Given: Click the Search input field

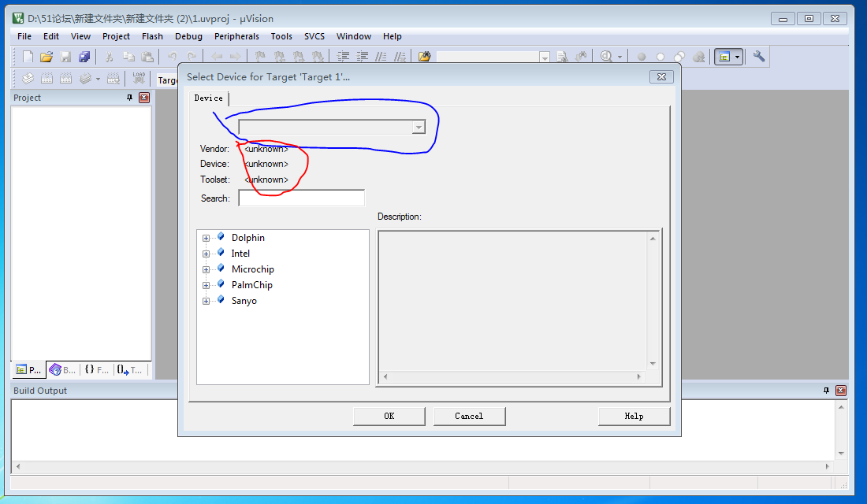Looking at the screenshot, I should click(x=301, y=198).
